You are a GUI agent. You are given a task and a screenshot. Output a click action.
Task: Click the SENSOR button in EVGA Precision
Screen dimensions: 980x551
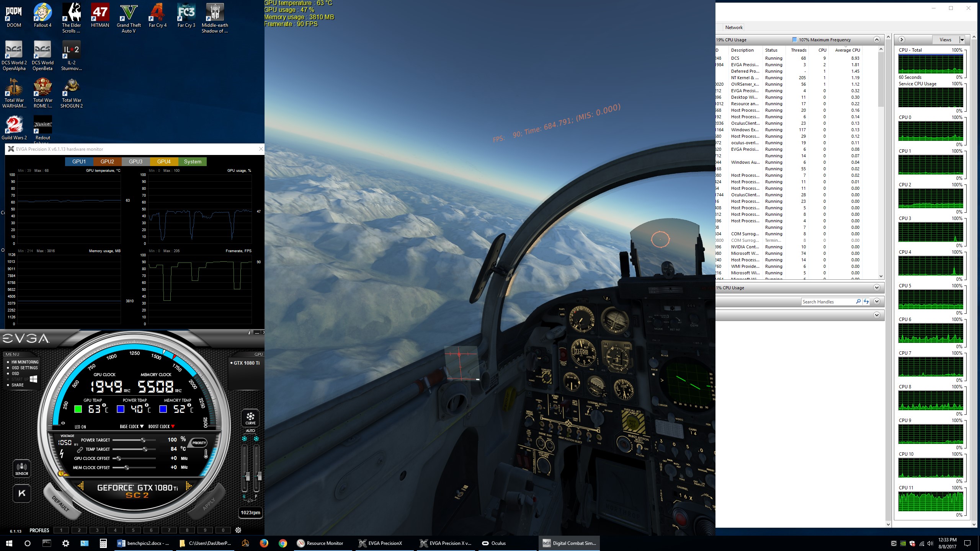point(22,468)
